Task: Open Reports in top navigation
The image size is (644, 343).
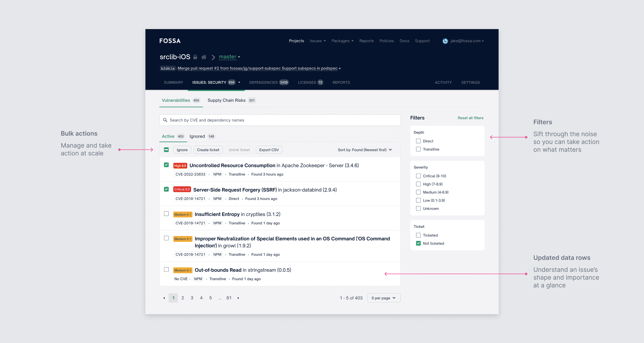Action: pyautogui.click(x=366, y=41)
